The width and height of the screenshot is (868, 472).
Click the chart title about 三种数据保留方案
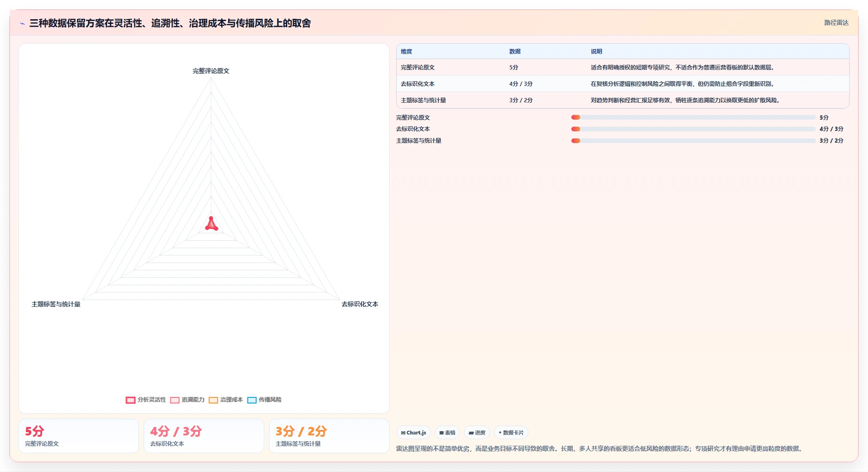pos(170,23)
